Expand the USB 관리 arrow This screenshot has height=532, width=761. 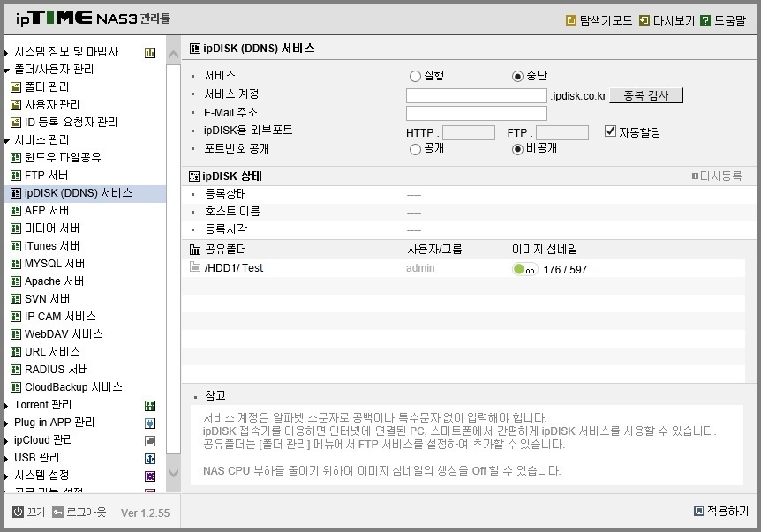(6, 459)
